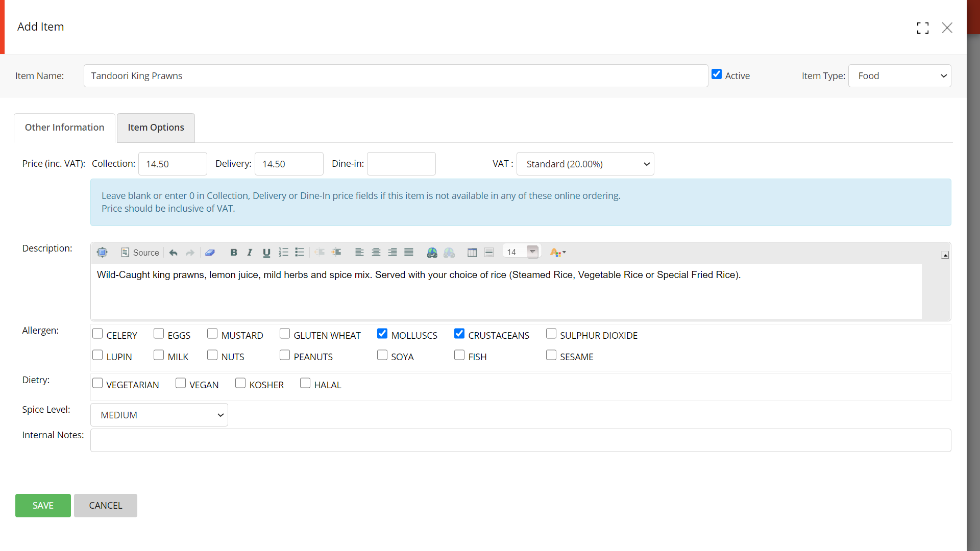Click the CANCEL button

click(x=106, y=506)
